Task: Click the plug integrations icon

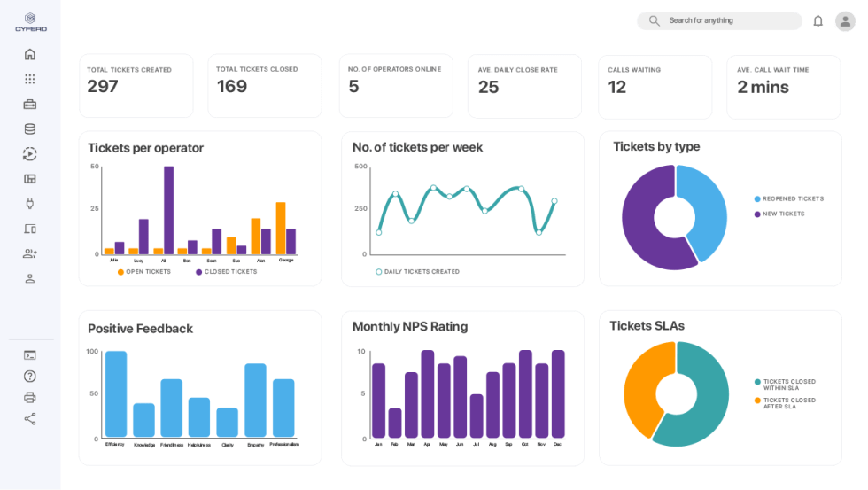Action: [x=30, y=204]
